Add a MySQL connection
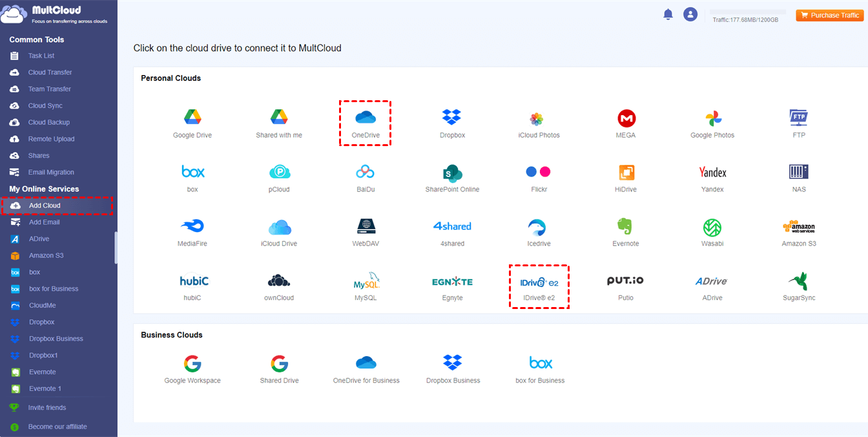The width and height of the screenshot is (868, 437). pos(366,286)
